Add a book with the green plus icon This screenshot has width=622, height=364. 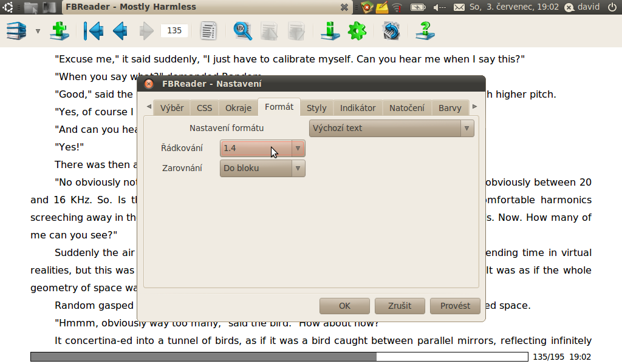(60, 31)
